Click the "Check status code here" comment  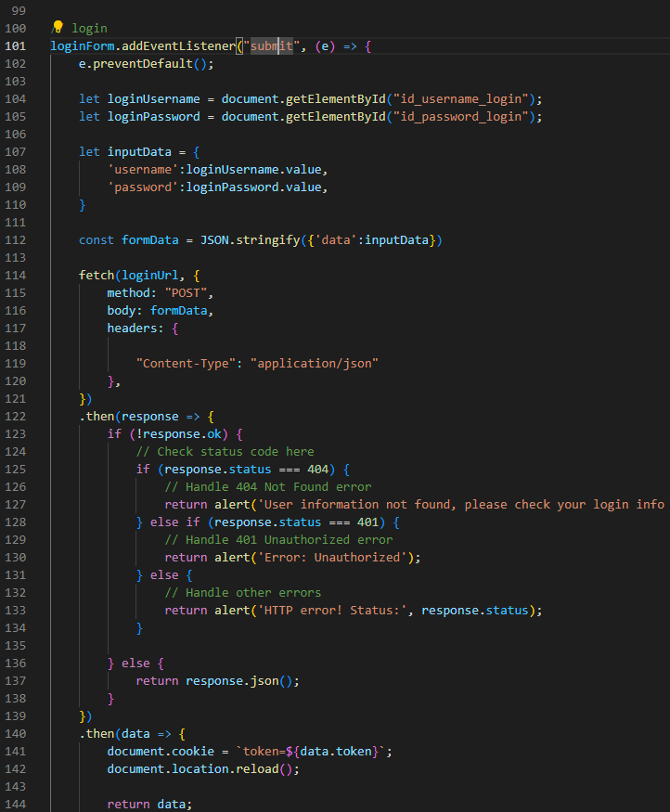[x=235, y=451]
